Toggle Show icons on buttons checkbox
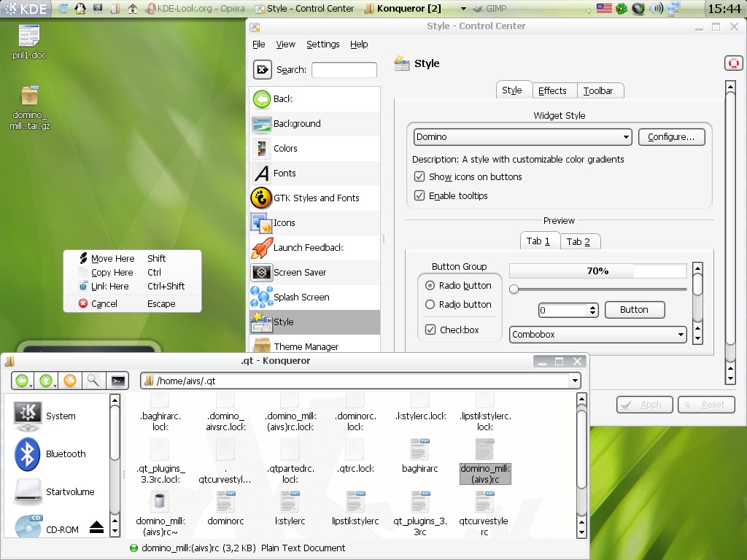The image size is (747, 560). pyautogui.click(x=419, y=176)
